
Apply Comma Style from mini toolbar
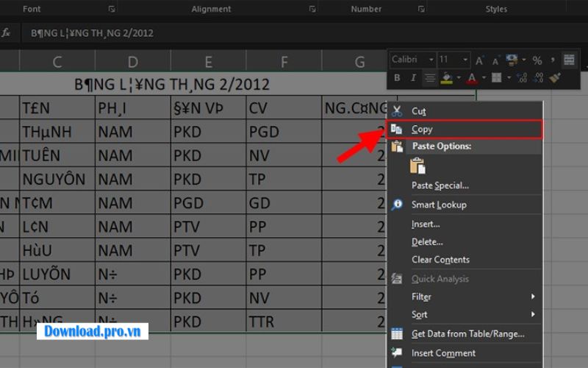(x=553, y=60)
